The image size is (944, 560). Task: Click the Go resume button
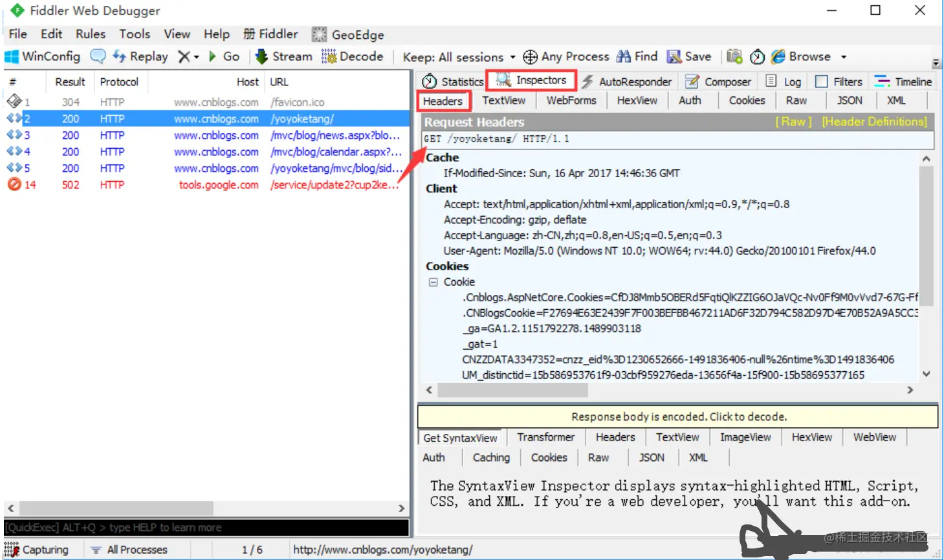224,56
